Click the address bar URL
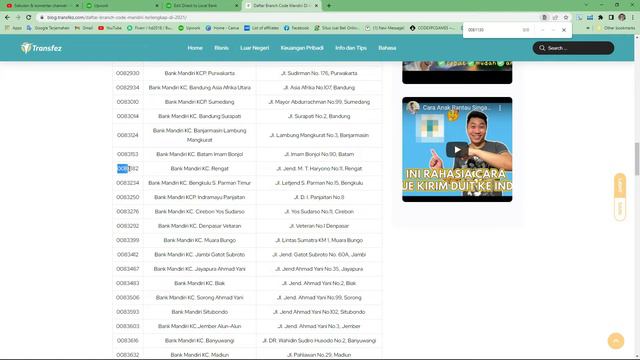 117,18
